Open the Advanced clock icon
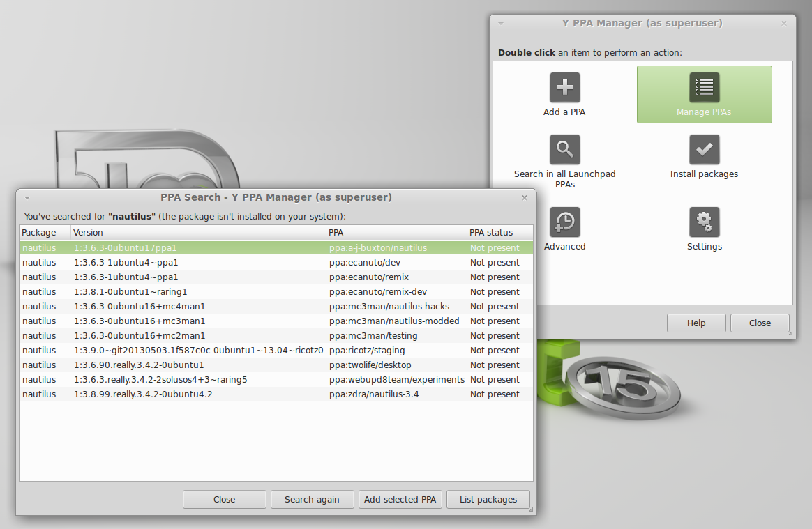This screenshot has width=812, height=529. point(564,222)
